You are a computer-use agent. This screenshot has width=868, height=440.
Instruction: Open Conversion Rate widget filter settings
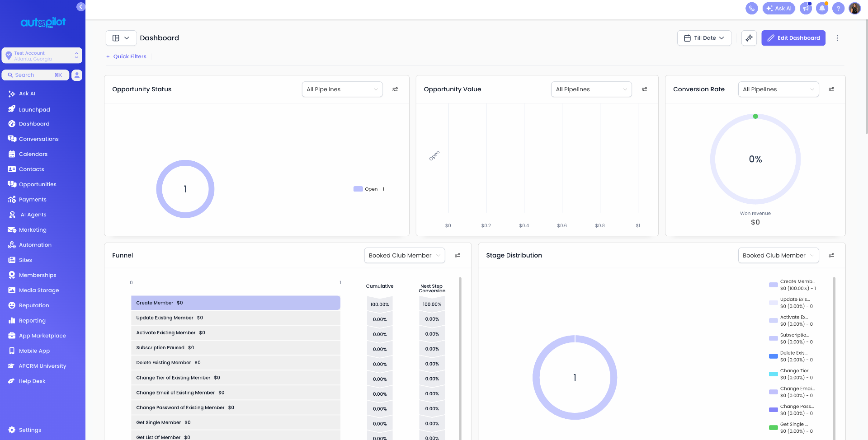click(x=831, y=89)
